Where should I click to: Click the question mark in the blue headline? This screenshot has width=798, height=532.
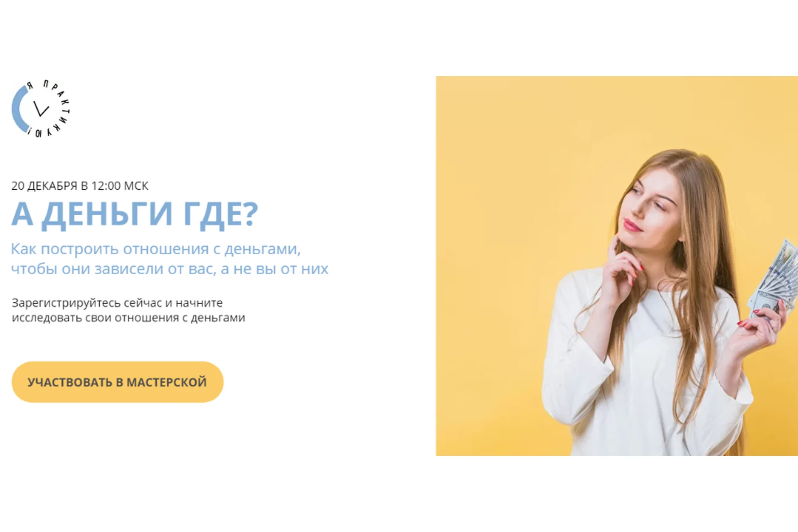point(250,213)
